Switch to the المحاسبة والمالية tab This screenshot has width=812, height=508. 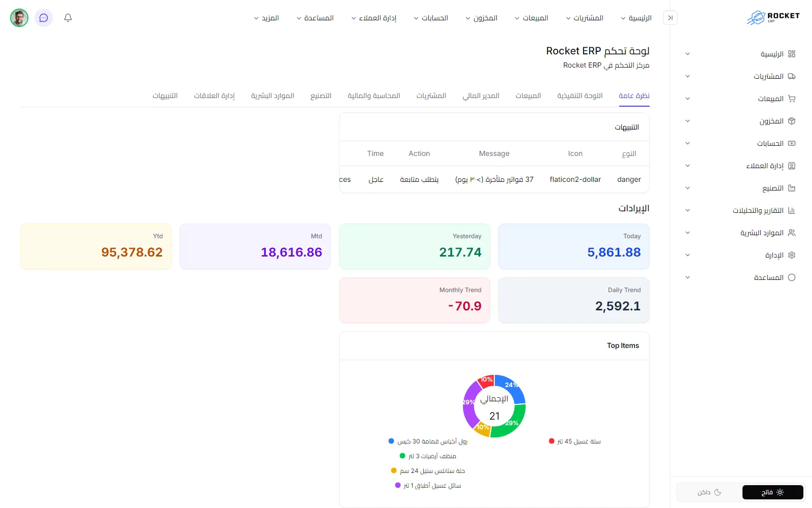(x=374, y=96)
